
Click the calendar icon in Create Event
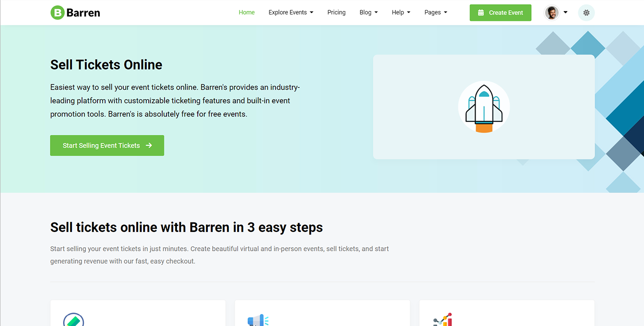point(481,13)
